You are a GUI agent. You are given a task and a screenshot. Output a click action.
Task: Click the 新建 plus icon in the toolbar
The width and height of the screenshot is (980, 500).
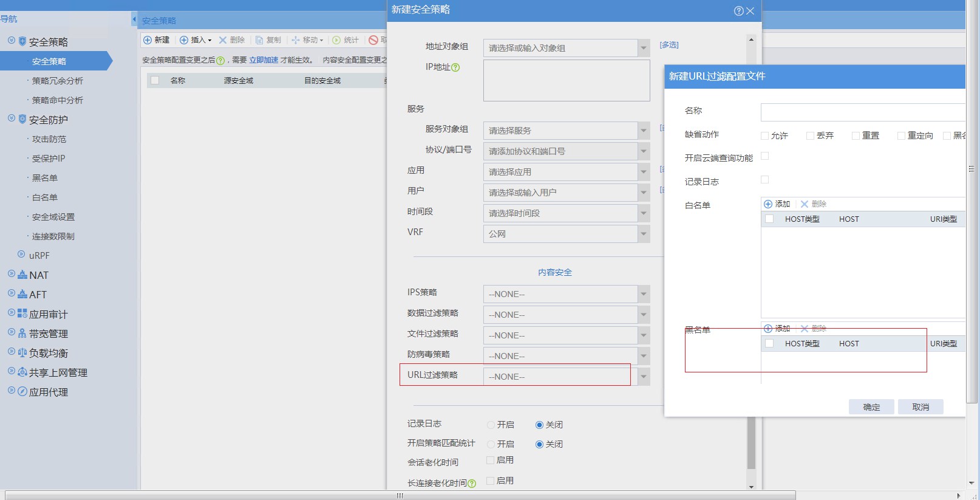(148, 40)
